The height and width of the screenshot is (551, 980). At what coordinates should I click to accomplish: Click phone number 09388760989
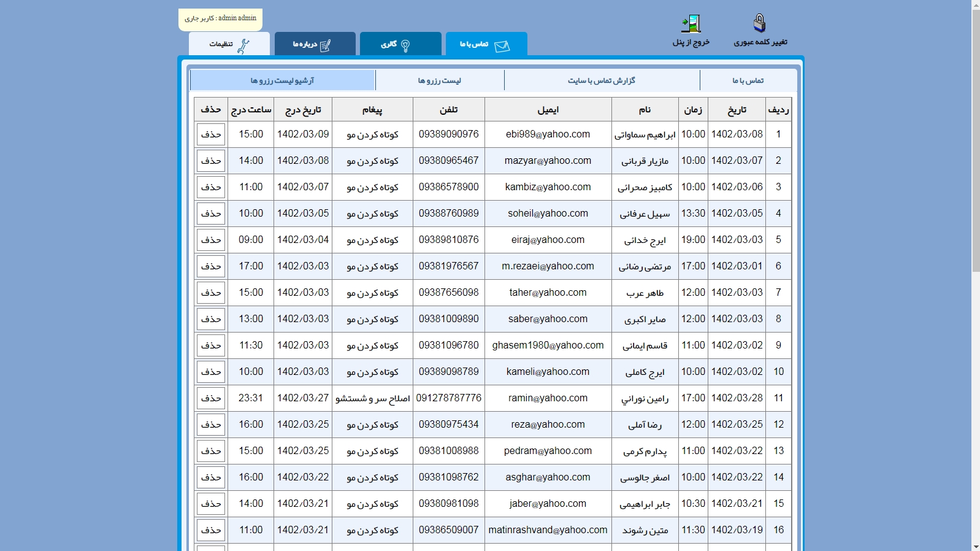pyautogui.click(x=449, y=214)
